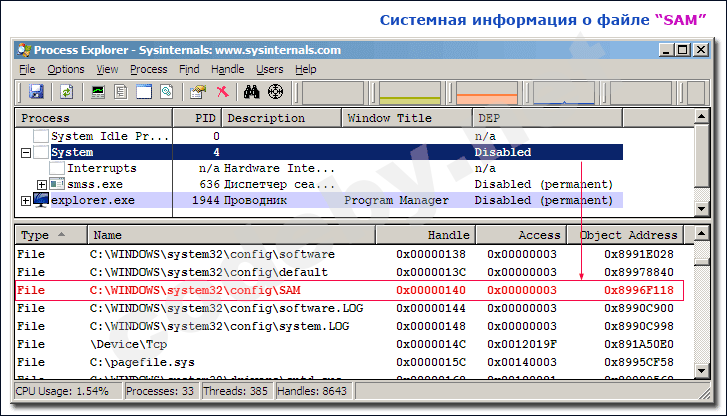The width and height of the screenshot is (727, 416).
Task: Sort by the Description column header
Action: (x=282, y=118)
